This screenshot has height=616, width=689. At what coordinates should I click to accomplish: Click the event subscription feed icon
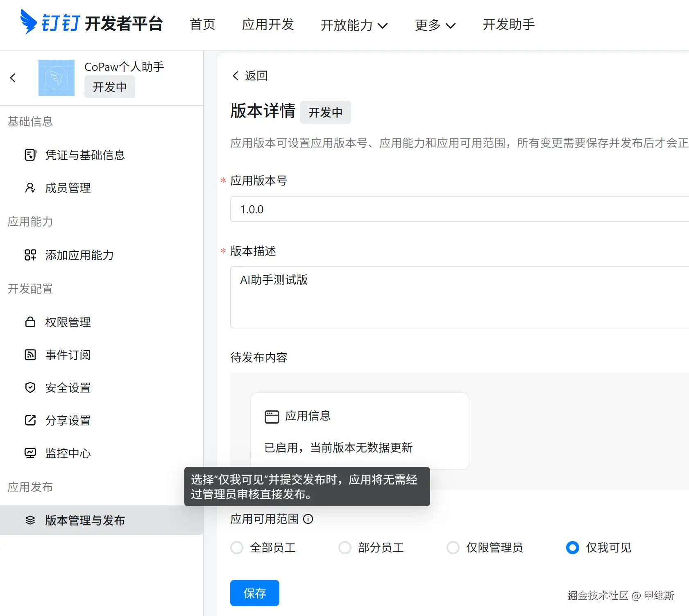click(30, 355)
